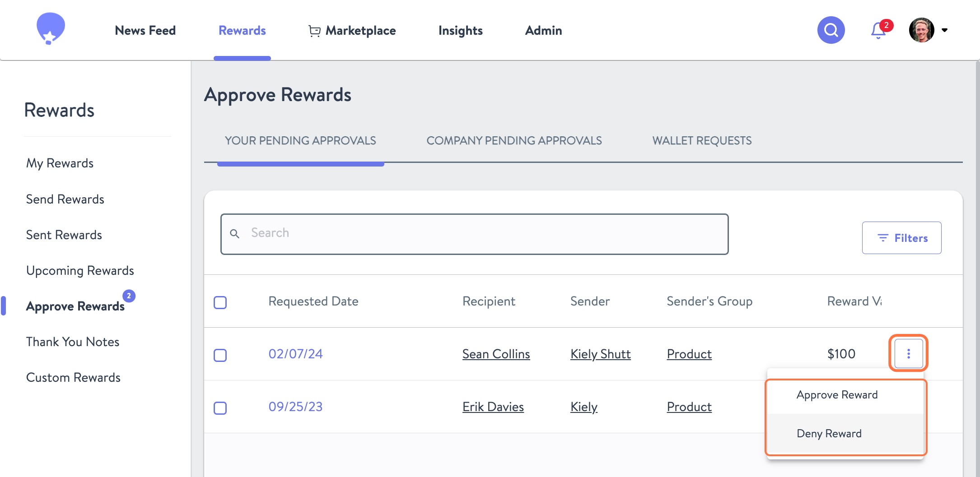
Task: Expand the profile menu via the chevron arrow
Action: (x=945, y=30)
